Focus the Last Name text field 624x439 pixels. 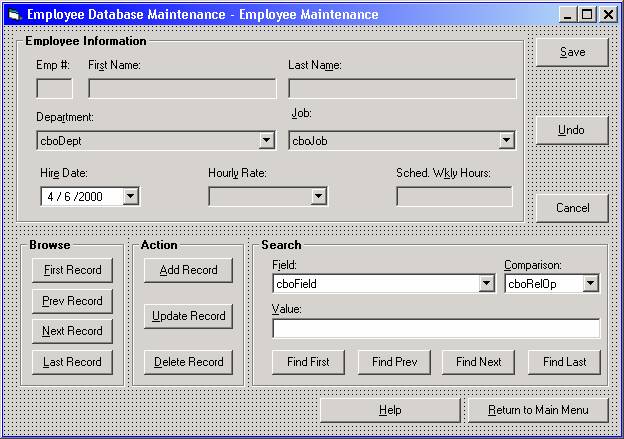[402, 88]
